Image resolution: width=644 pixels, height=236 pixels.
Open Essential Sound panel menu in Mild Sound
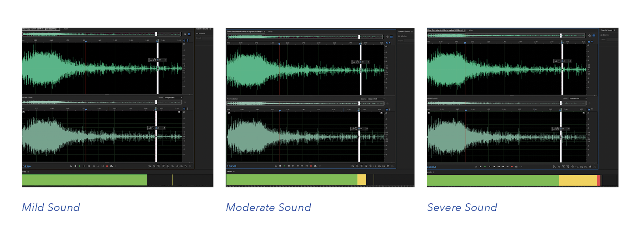(x=210, y=29)
